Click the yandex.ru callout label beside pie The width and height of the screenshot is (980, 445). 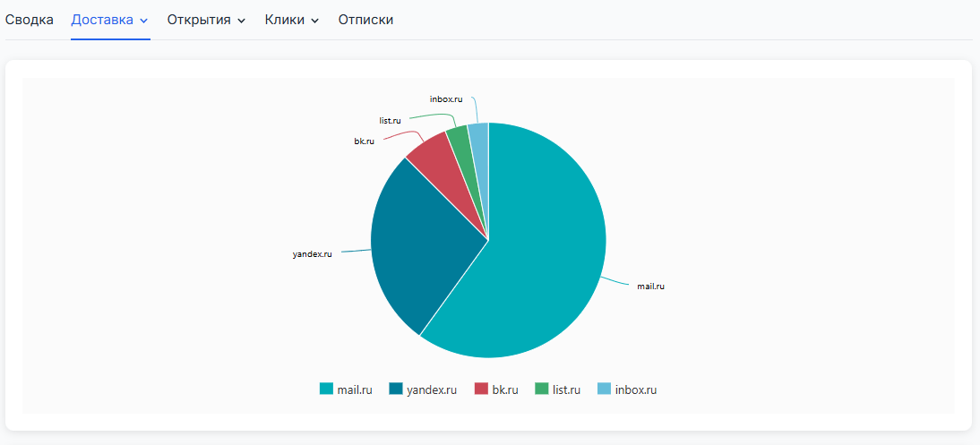pos(312,254)
